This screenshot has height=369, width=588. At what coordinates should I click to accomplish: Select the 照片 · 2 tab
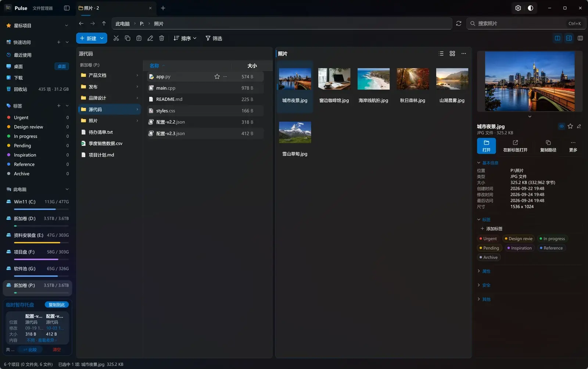pyautogui.click(x=115, y=8)
